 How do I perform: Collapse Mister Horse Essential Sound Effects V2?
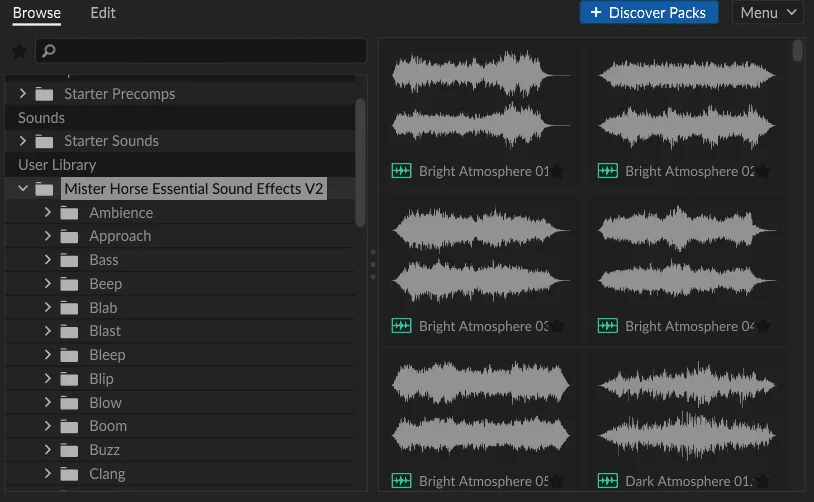point(22,188)
